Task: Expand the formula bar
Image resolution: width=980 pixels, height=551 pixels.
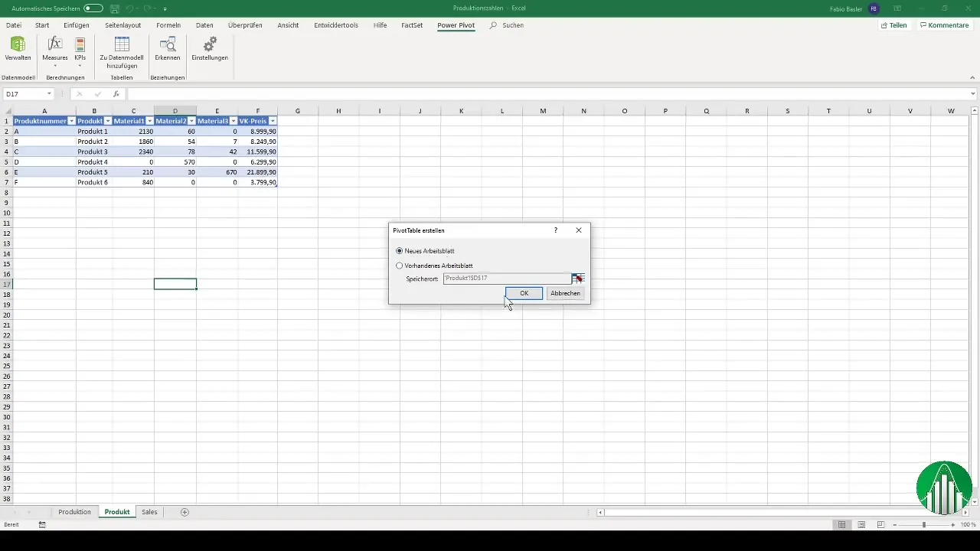Action: point(973,94)
